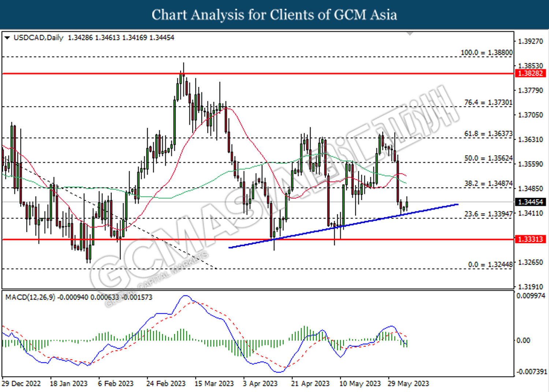Click the Chart Analysis for Clients header title
The width and height of the screenshot is (549, 392).
[274, 15]
